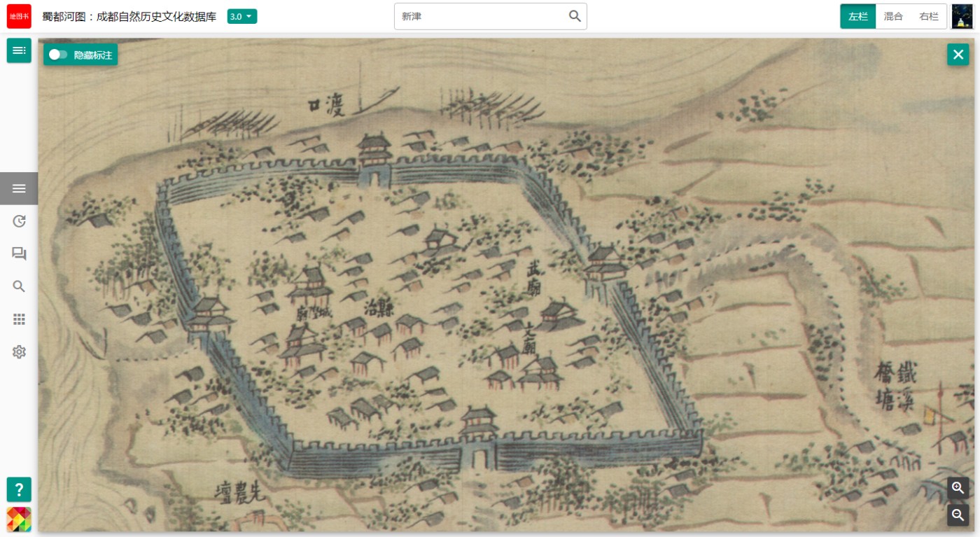980x537 pixels.
Task: Open the user avatar thumbnail
Action: 962,16
